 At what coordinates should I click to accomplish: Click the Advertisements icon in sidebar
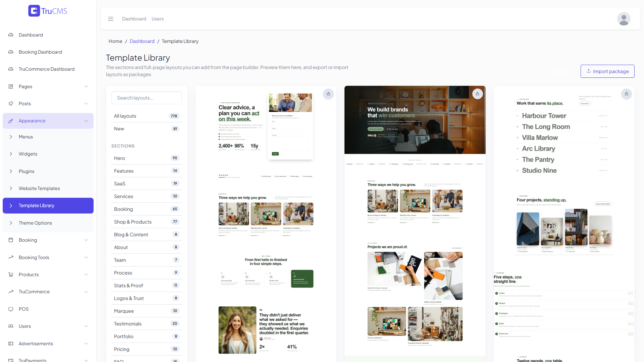coord(11,344)
